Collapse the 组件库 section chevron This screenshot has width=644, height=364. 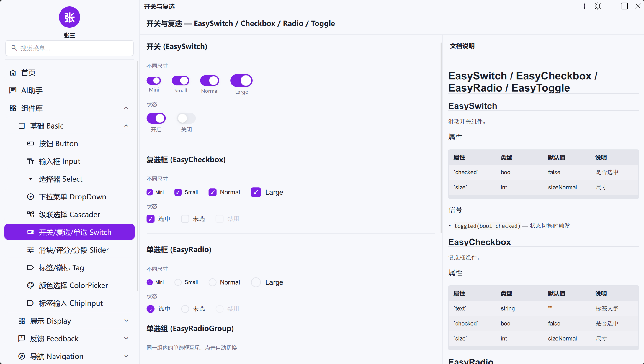126,108
